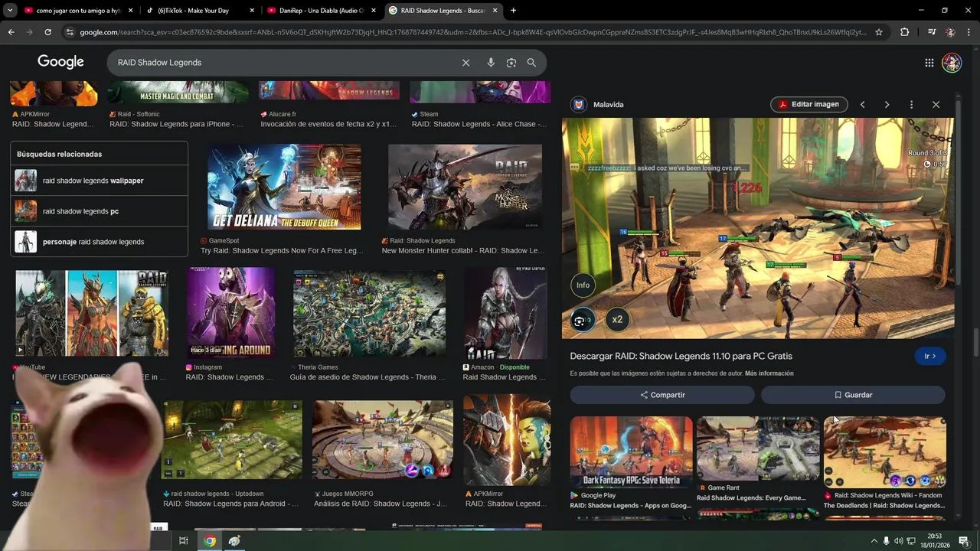Open the 'RAID: Shadow Legends para iPhone' Softonic caption
This screenshot has height=551, width=980.
coord(176,124)
